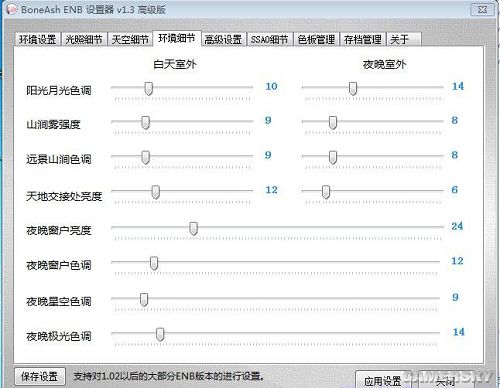500x388 pixels.
Task: Click the 阳光月光色调 label
Action: (x=59, y=90)
